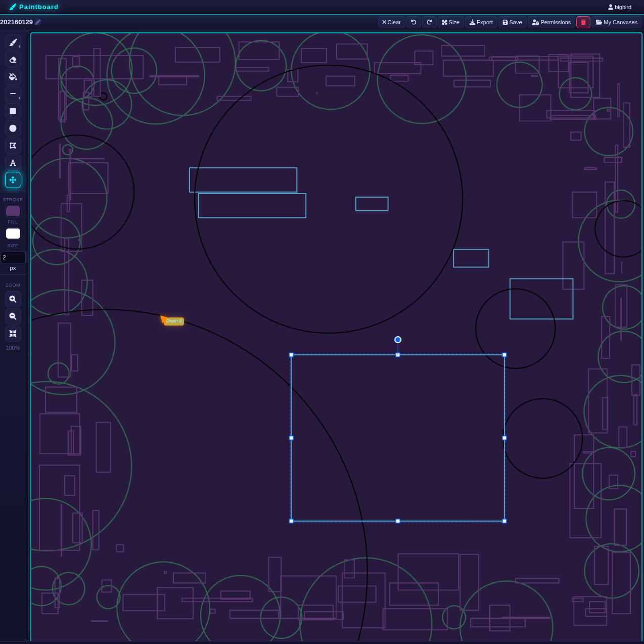Clear the entire canvas
The image size is (644, 644).
[x=391, y=22]
